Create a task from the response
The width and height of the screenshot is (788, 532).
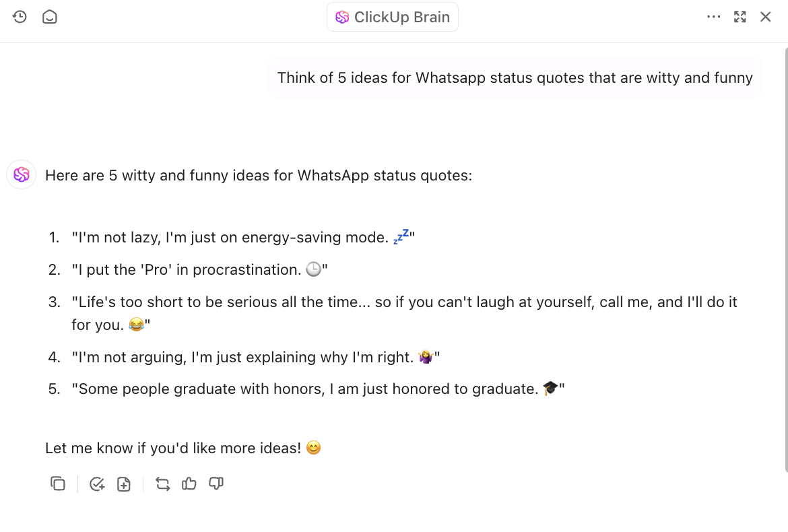coord(97,484)
